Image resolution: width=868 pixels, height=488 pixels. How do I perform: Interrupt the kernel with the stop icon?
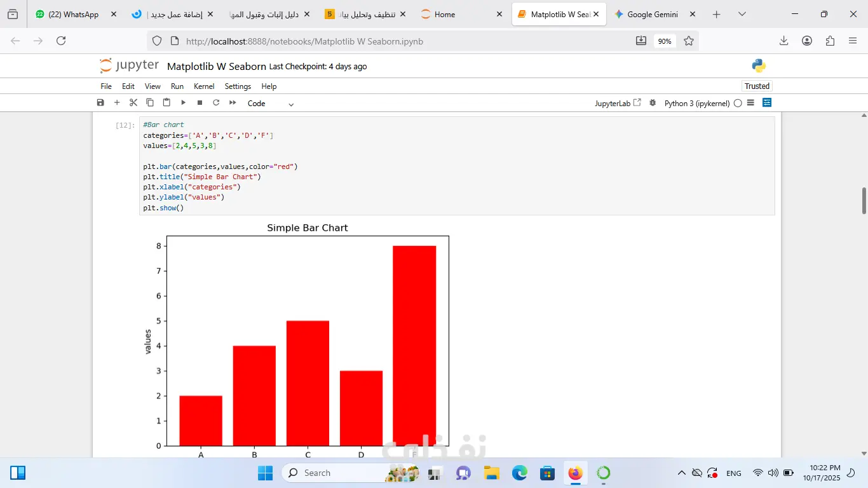tap(200, 103)
